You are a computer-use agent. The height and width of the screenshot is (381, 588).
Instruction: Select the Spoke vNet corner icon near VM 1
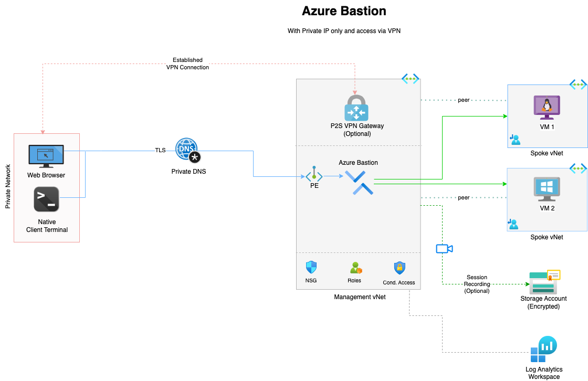point(577,84)
